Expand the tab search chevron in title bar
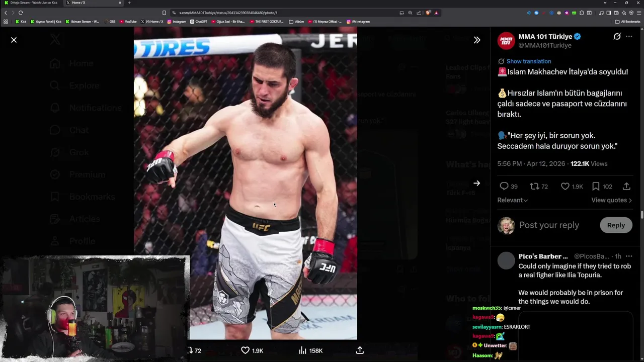The width and height of the screenshot is (644, 362). [x=605, y=3]
